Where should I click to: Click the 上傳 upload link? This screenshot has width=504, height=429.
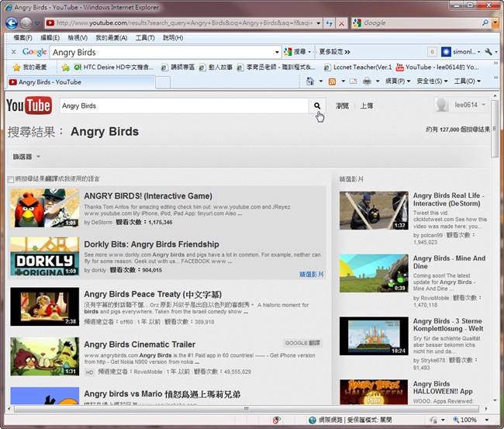tap(367, 106)
